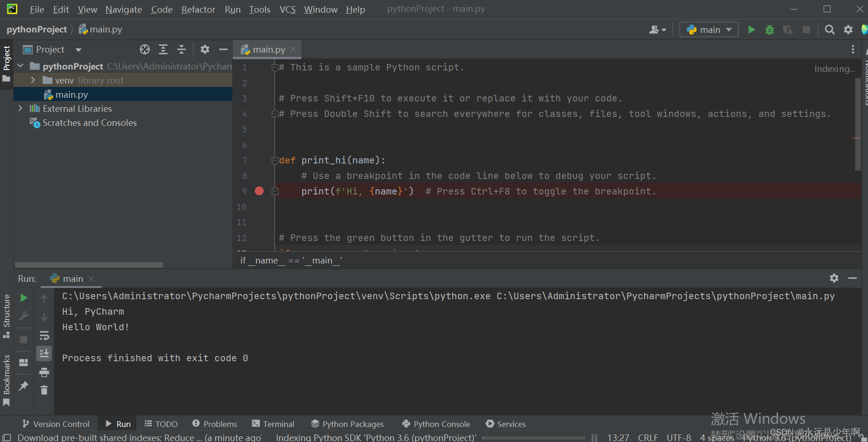This screenshot has height=442, width=868.
Task: Toggle scroll to end in Run console
Action: coord(44,353)
